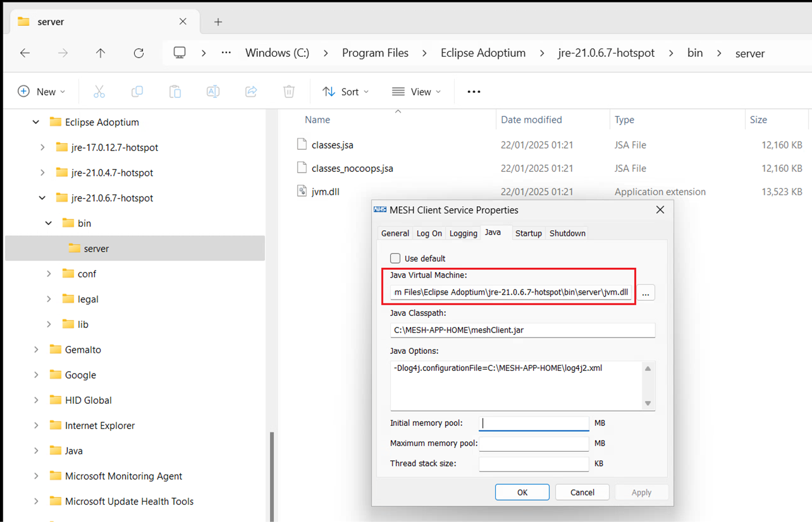The height and width of the screenshot is (522, 812).
Task: Click the Thread stack size field
Action: tap(534, 464)
